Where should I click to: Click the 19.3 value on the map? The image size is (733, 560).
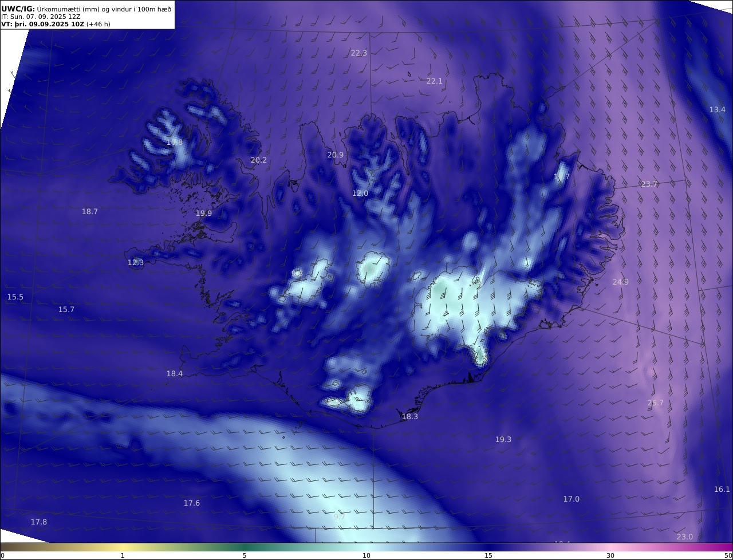pos(503,440)
